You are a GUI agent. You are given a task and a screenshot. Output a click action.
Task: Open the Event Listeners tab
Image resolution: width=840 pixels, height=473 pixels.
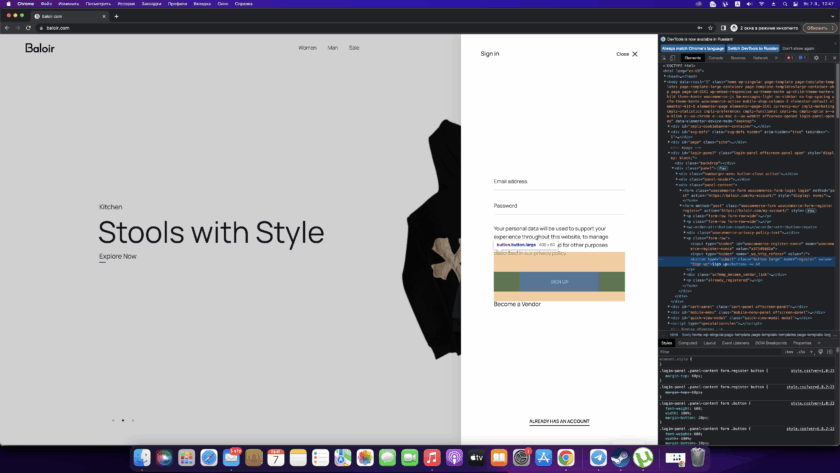pyautogui.click(x=736, y=343)
